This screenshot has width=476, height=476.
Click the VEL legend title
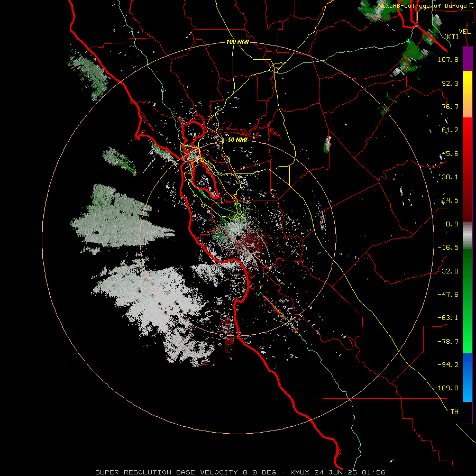tap(464, 32)
